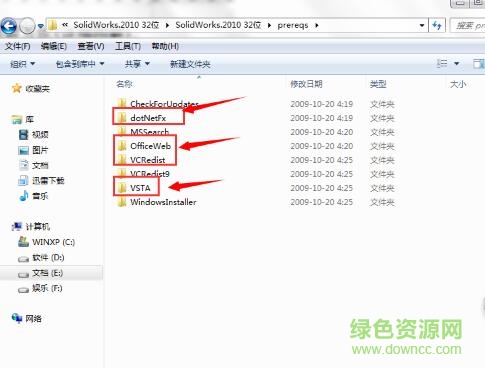Select the dotNetFx folder icon

[122, 117]
